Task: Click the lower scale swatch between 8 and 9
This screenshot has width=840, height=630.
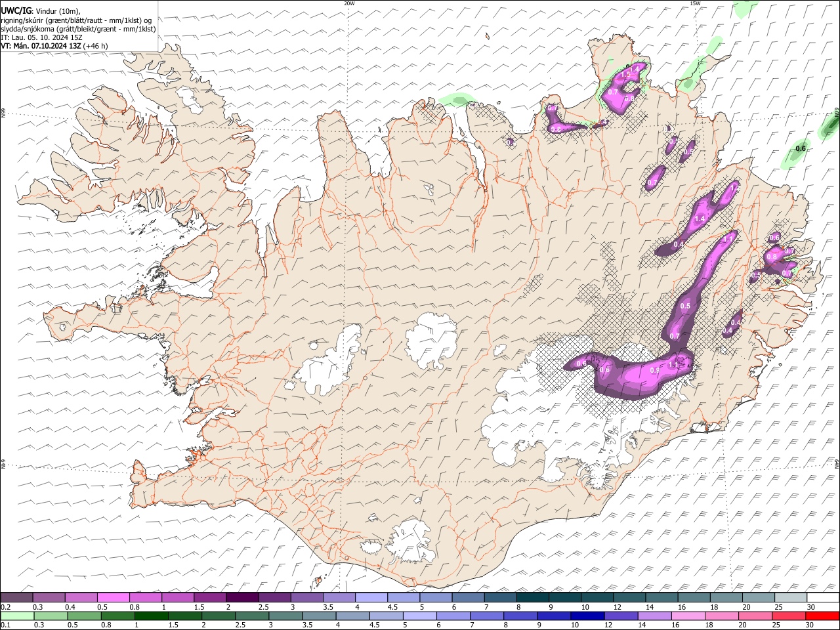Action: tap(520, 616)
